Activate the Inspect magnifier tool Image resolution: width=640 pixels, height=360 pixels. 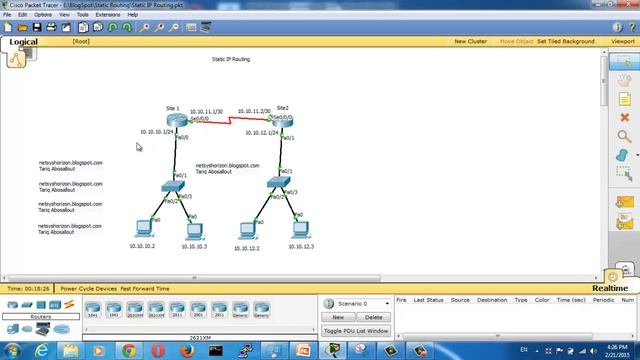(x=624, y=136)
